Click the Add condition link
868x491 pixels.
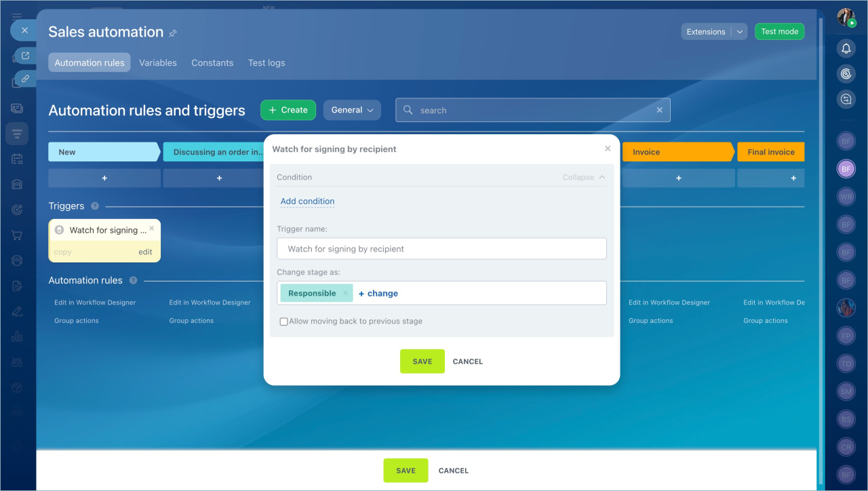click(x=307, y=201)
